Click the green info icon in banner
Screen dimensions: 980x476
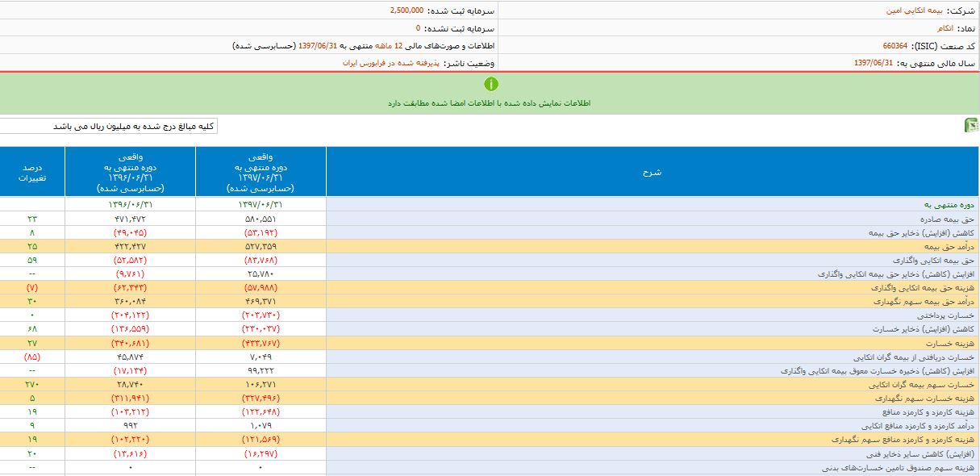491,84
